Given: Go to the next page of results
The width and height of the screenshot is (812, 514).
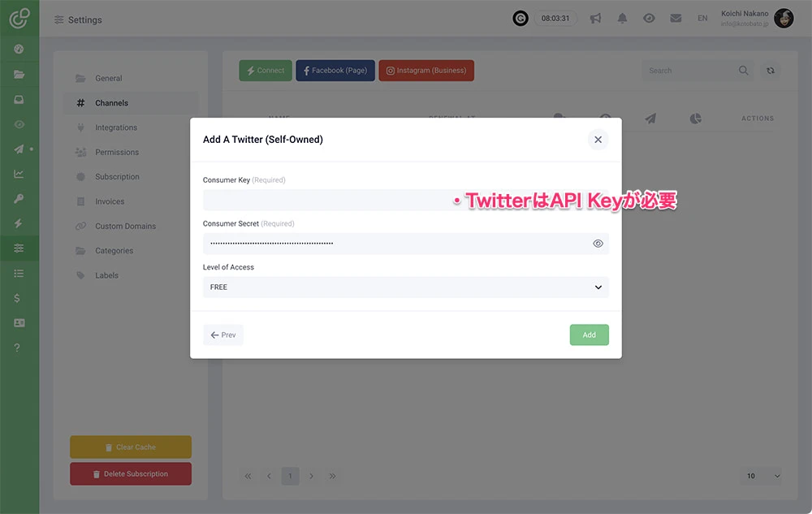Looking at the screenshot, I should click(311, 476).
